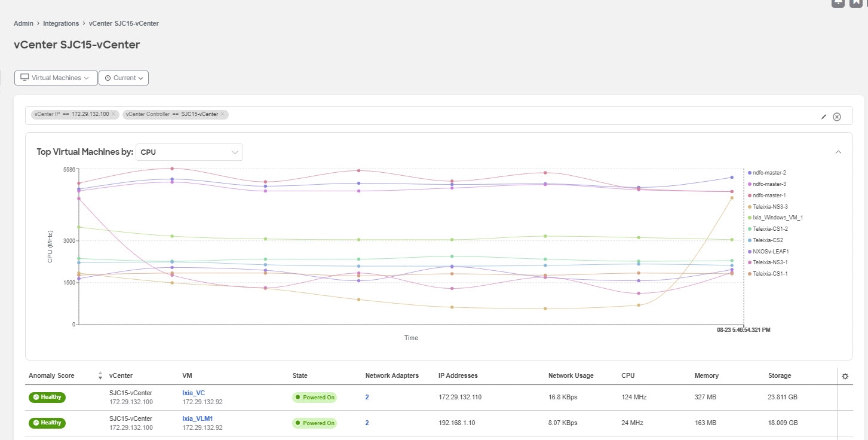Open the Ixia_VLM1 VM link
The width and height of the screenshot is (868, 440).
point(198,418)
